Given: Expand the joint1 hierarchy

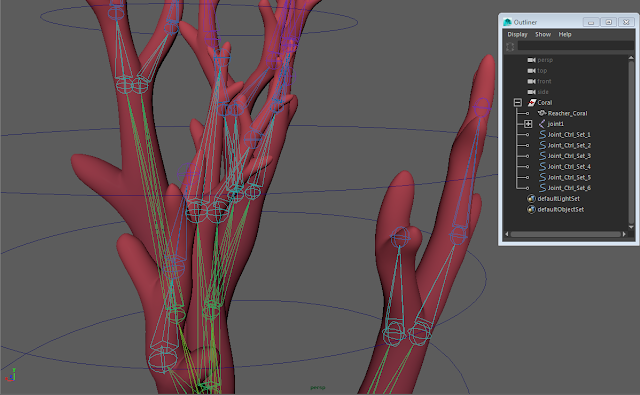Looking at the screenshot, I should pos(528,124).
